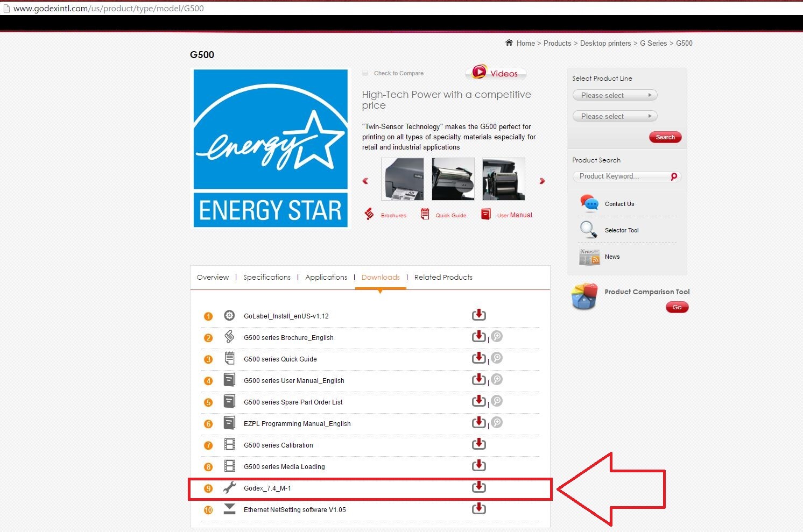Open the Selector Tool link

[622, 230]
